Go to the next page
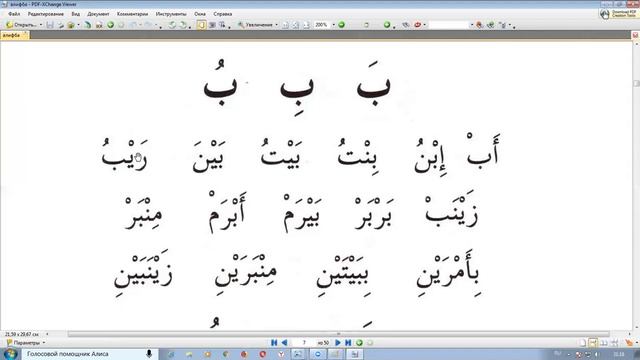This screenshot has width=640, height=360. [x=338, y=343]
